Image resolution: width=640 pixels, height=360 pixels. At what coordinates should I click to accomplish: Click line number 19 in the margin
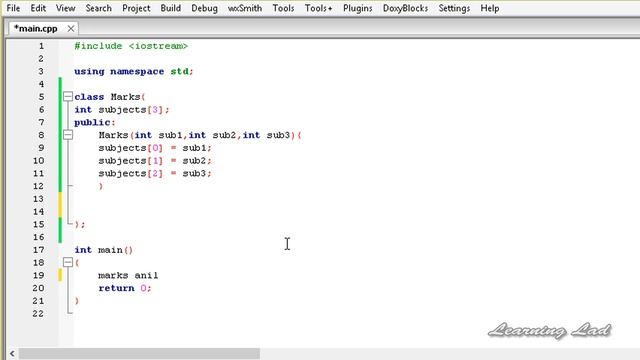pyautogui.click(x=38, y=275)
